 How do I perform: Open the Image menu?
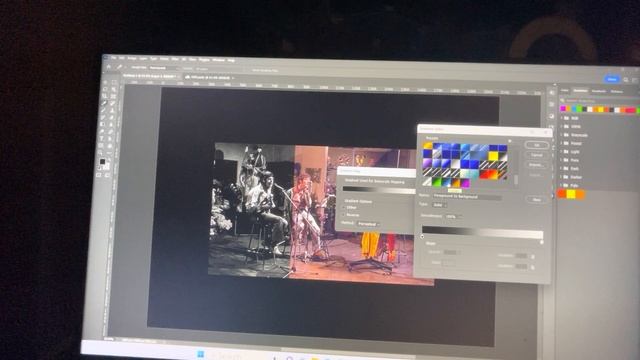(132, 58)
